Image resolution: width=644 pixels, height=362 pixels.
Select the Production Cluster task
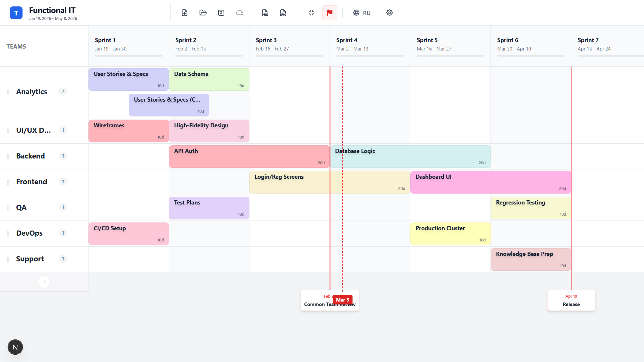pyautogui.click(x=451, y=234)
